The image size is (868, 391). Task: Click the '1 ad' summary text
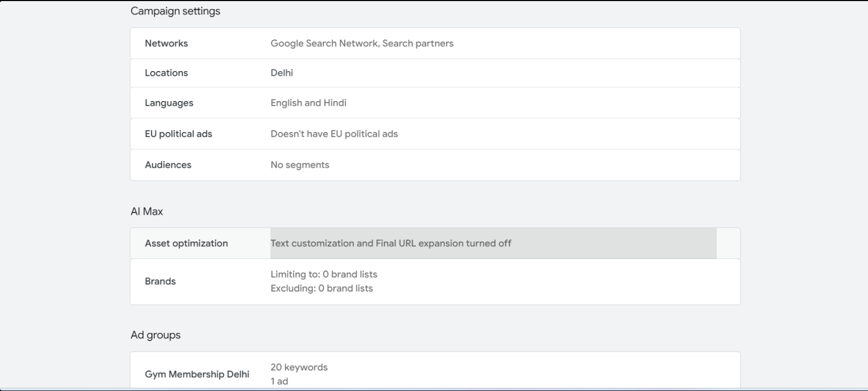pos(279,381)
